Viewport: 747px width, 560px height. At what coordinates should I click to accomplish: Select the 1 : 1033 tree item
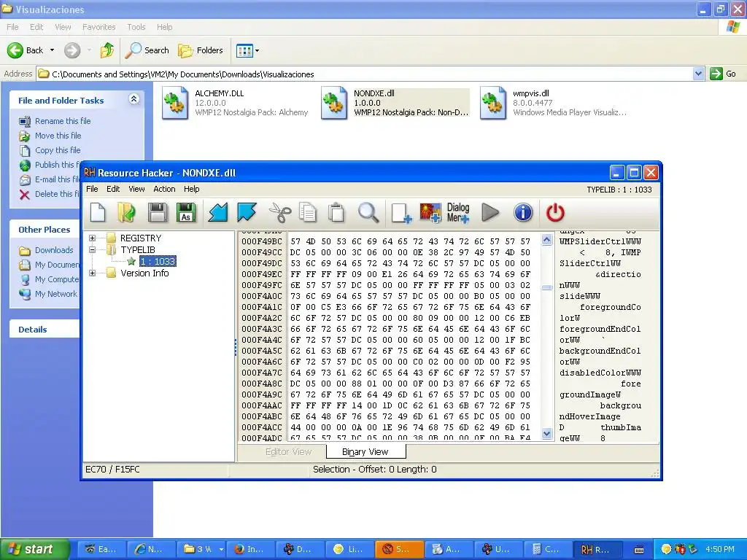point(158,261)
